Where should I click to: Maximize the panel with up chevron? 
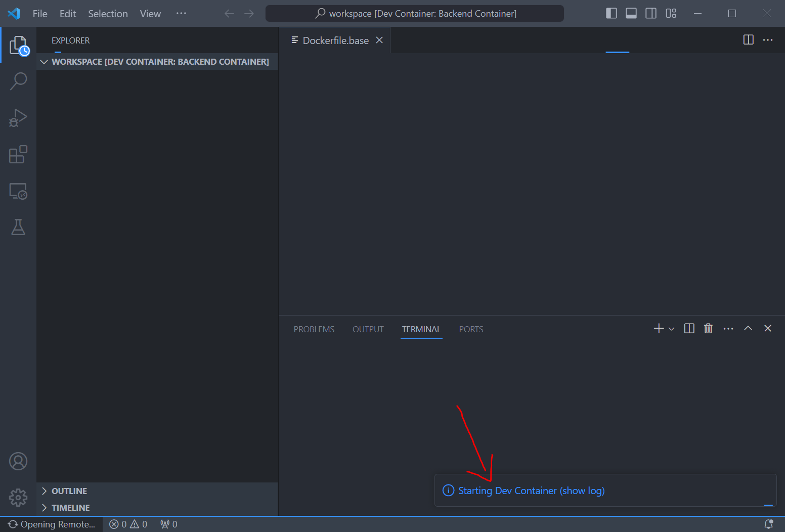pyautogui.click(x=748, y=328)
